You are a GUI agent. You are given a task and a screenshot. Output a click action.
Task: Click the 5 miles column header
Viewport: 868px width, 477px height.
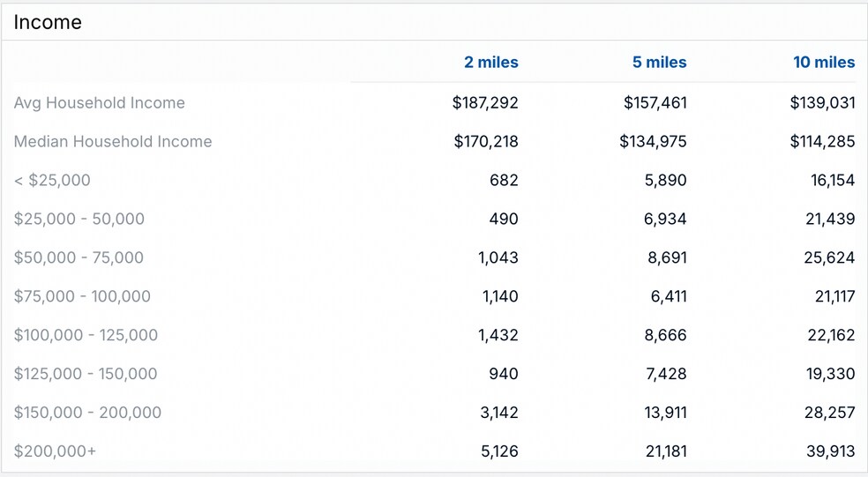coord(659,63)
